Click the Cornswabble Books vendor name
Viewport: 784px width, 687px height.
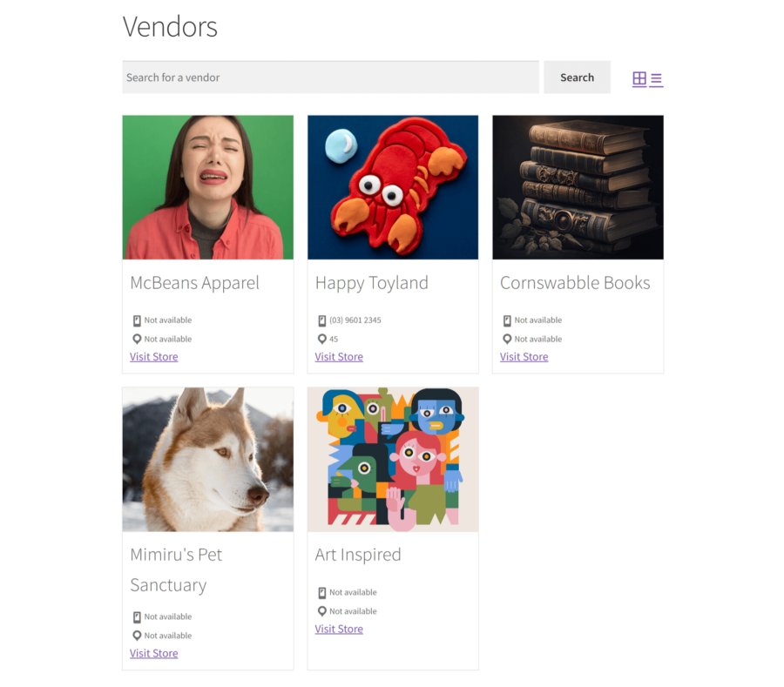pos(574,282)
